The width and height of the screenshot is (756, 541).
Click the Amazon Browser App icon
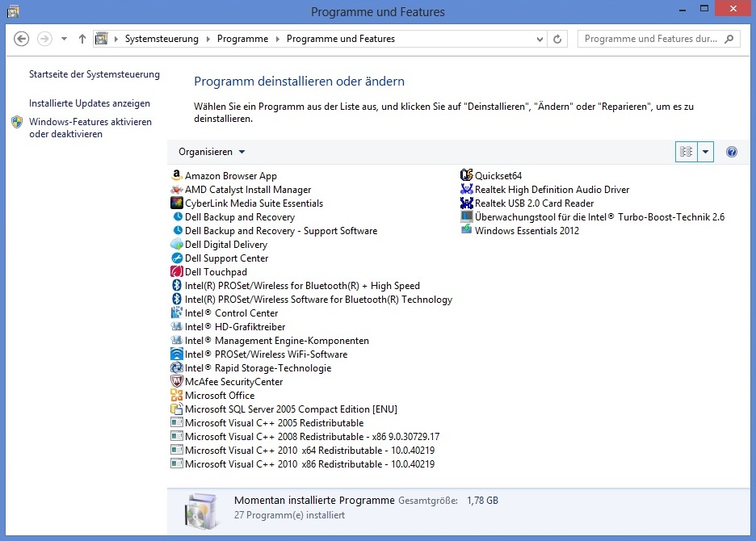[177, 175]
